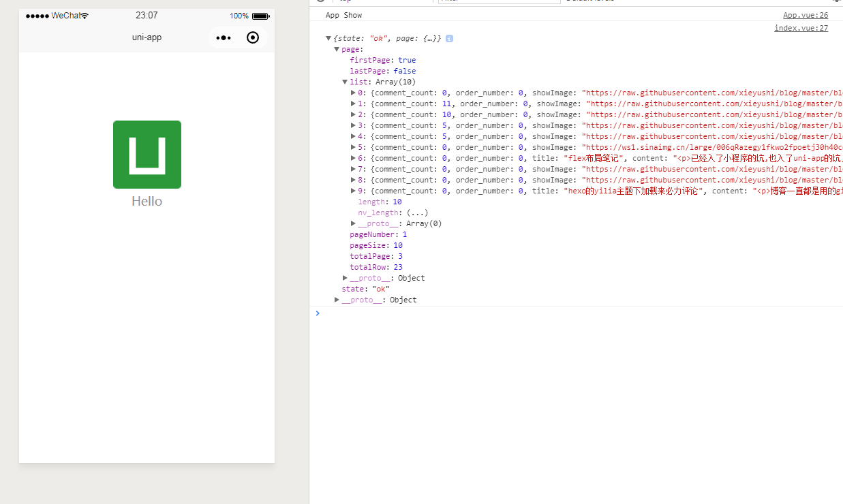This screenshot has width=843, height=504.
Task: Expand list item 3 in console
Action: tap(353, 125)
